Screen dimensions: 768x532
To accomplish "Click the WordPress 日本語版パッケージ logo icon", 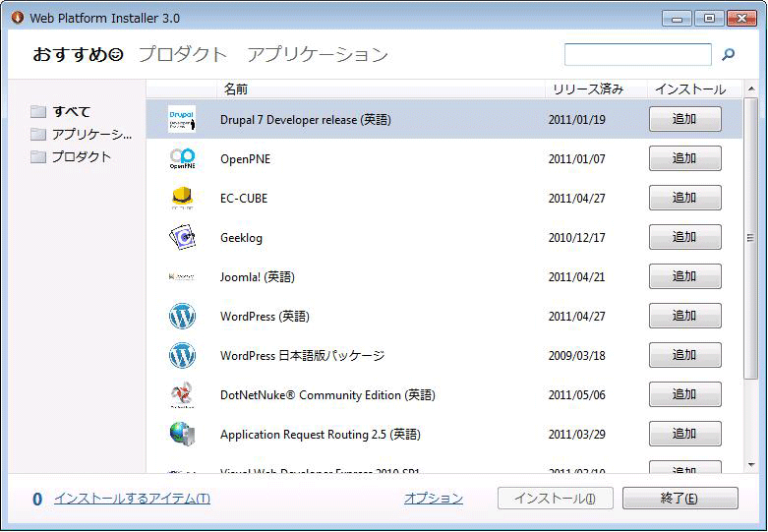I will coord(182,355).
